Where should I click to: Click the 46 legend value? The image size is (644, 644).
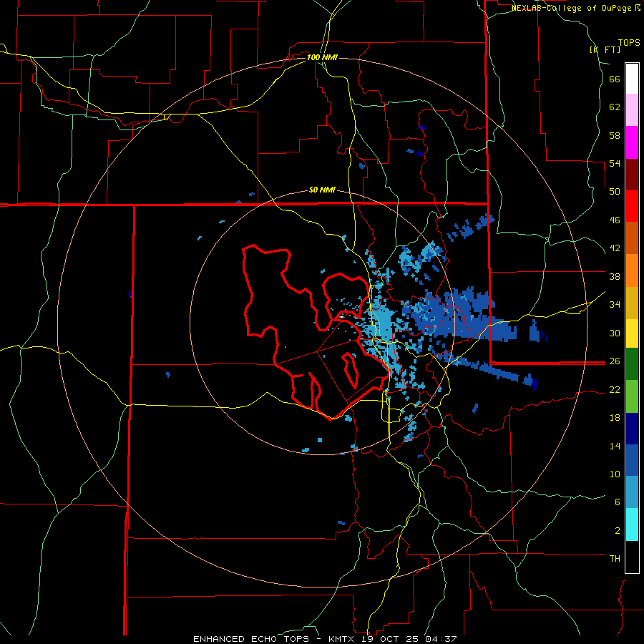click(x=615, y=220)
